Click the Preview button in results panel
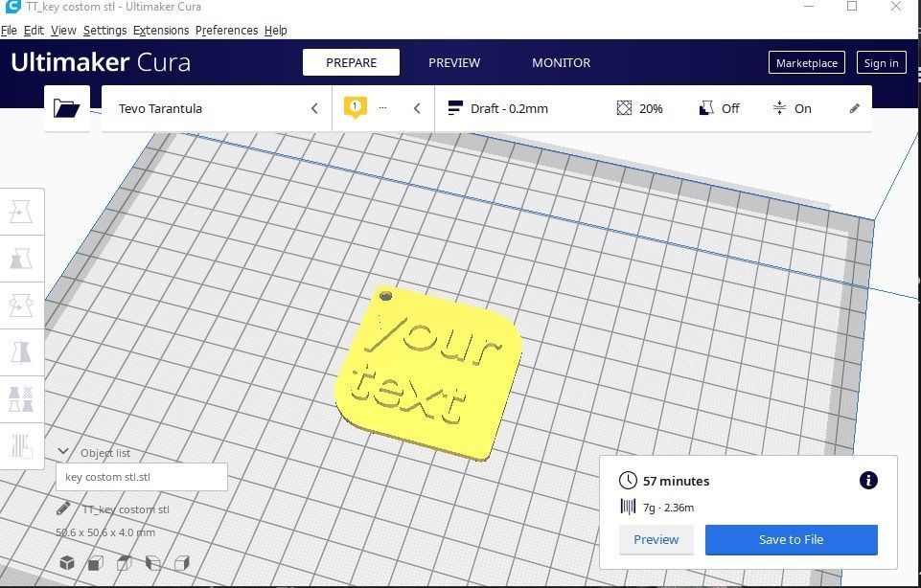The width and height of the screenshot is (921, 588). click(x=656, y=540)
